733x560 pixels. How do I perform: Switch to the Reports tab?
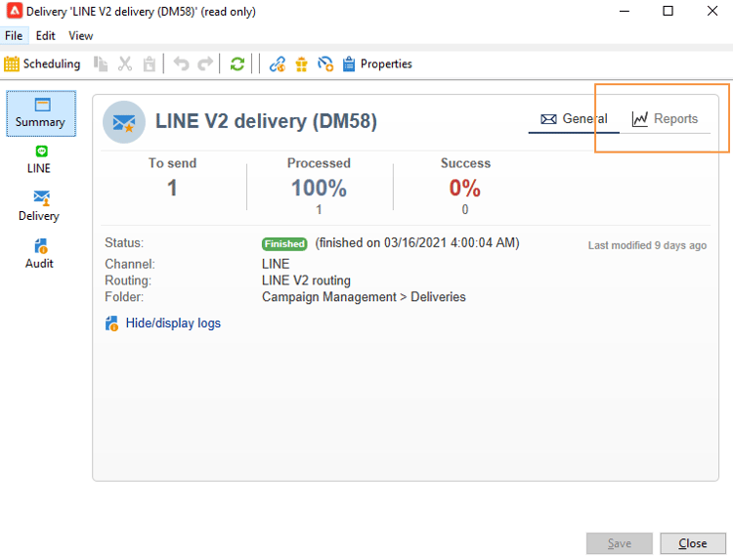click(x=665, y=118)
